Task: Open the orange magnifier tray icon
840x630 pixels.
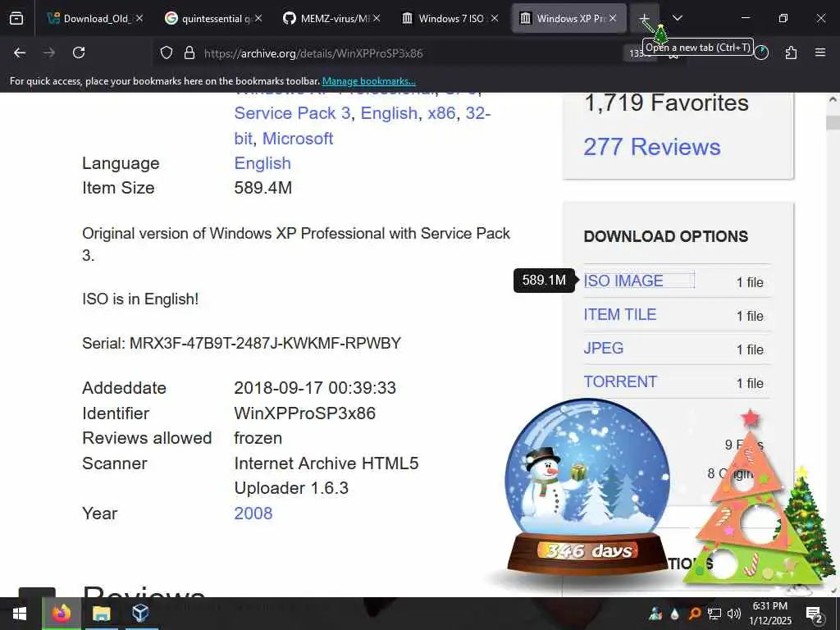Action: [x=694, y=614]
